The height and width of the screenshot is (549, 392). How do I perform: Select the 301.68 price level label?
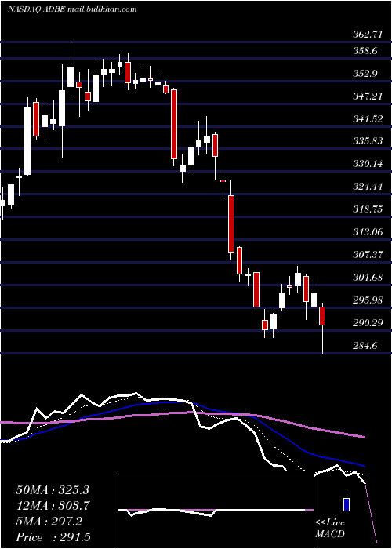[x=367, y=278]
